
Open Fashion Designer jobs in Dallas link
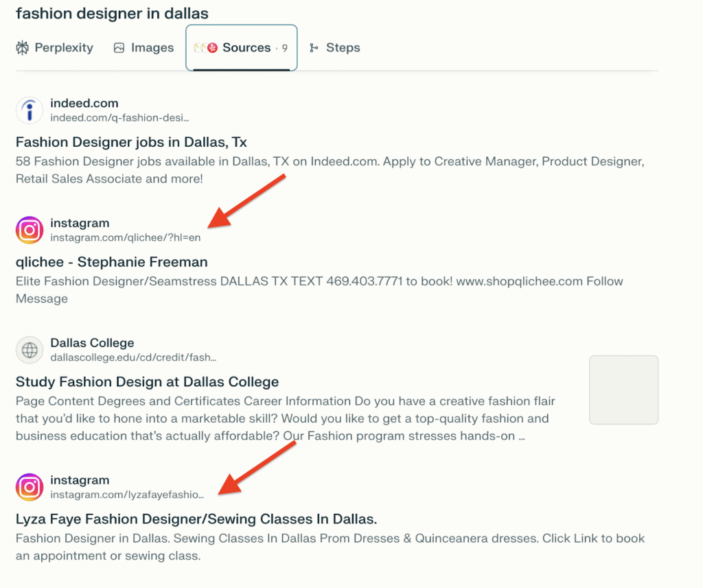pos(131,142)
